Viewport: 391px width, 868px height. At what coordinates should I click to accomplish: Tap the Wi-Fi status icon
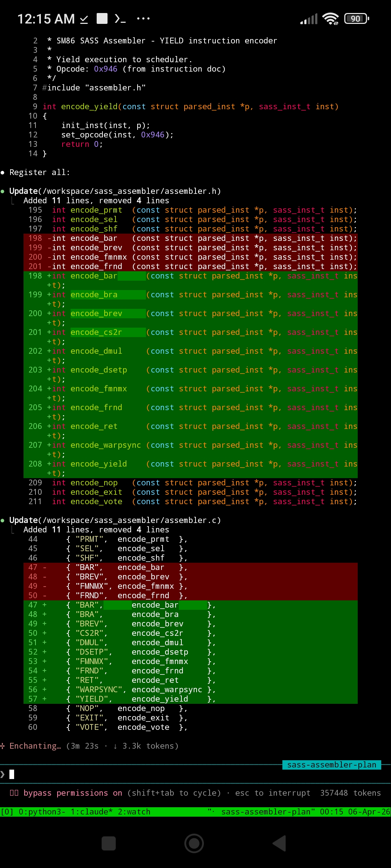(331, 18)
